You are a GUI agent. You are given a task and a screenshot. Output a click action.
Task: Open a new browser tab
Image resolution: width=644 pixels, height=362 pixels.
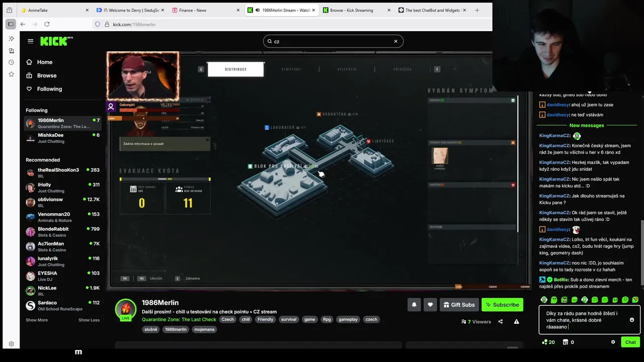tap(477, 10)
